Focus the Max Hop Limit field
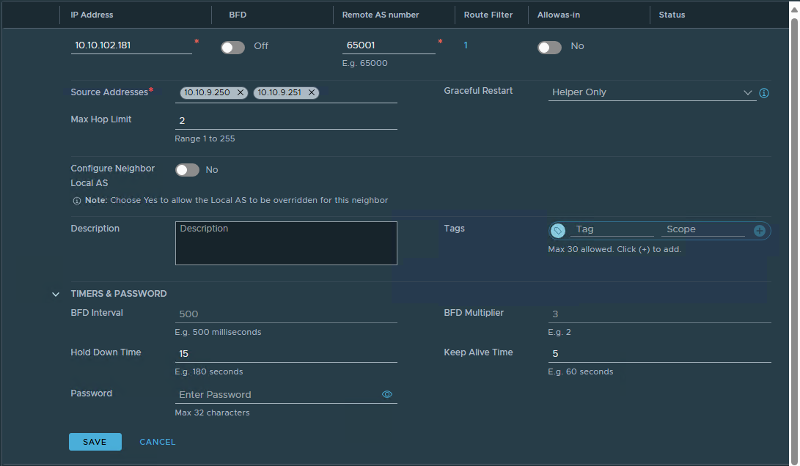Screen dimensions: 800x466 point(285,121)
